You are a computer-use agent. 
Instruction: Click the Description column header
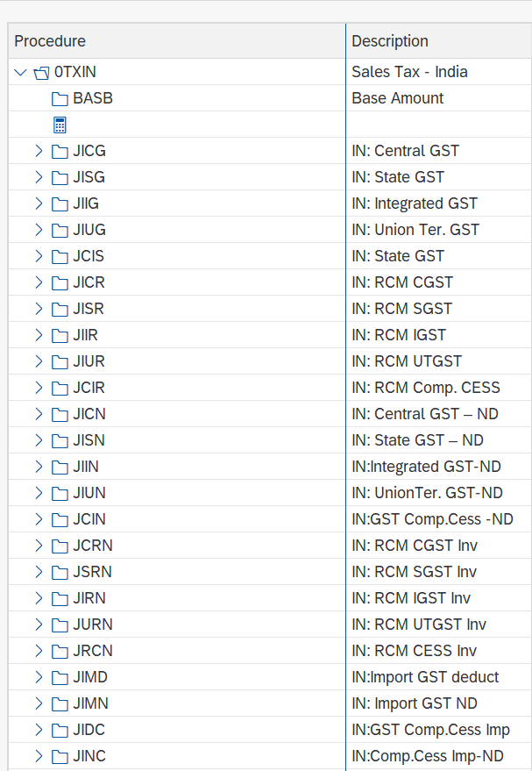click(x=439, y=41)
